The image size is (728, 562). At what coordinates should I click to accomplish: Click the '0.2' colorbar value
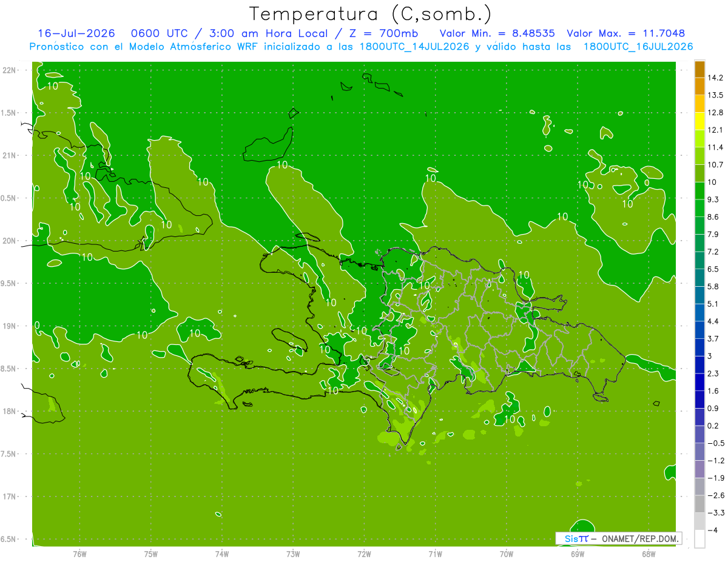click(x=713, y=425)
